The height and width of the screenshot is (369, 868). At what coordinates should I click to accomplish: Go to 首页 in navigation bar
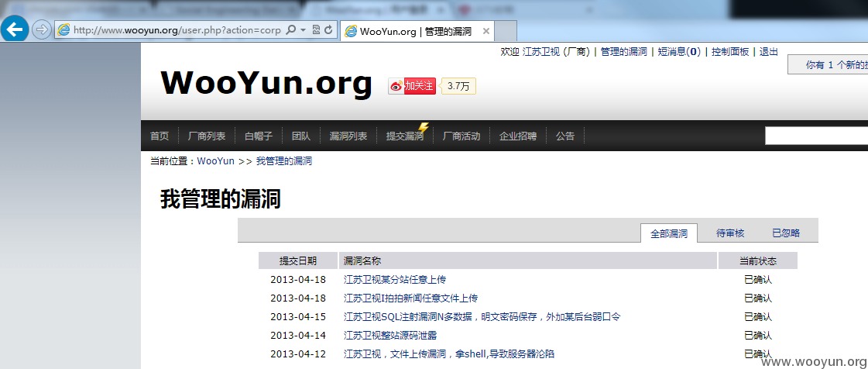(x=160, y=136)
